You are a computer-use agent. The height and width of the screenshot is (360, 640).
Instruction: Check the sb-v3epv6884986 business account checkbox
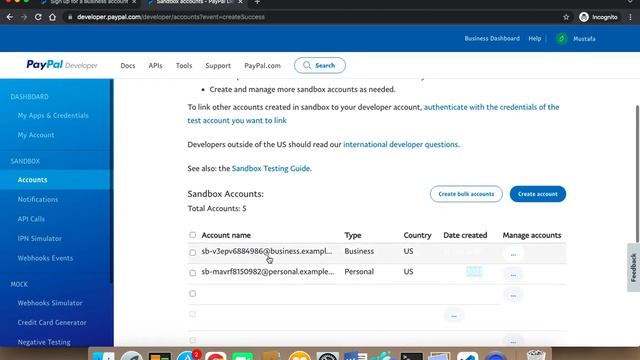(193, 253)
